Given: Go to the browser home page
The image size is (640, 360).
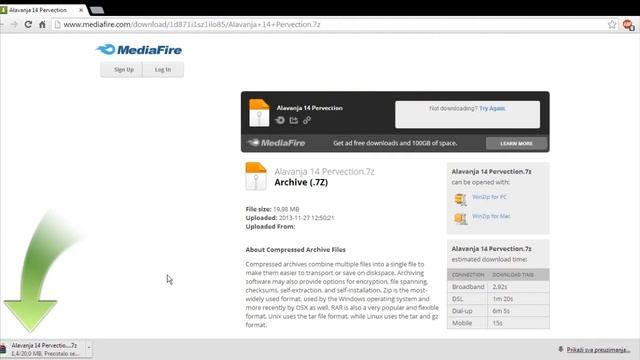Looking at the screenshot, I should (42, 24).
